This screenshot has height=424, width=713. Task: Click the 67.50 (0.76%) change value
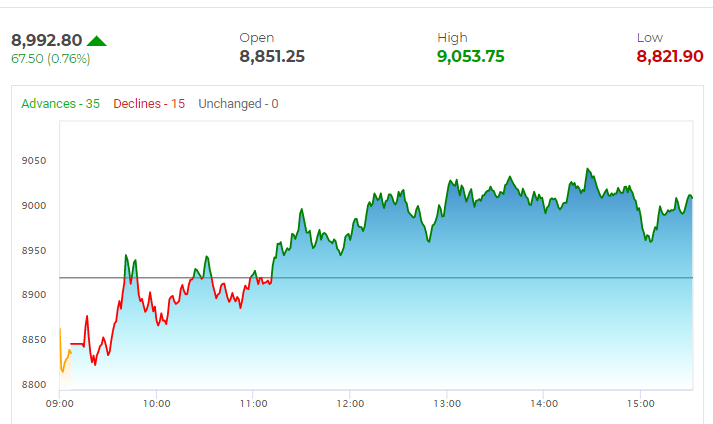point(51,59)
